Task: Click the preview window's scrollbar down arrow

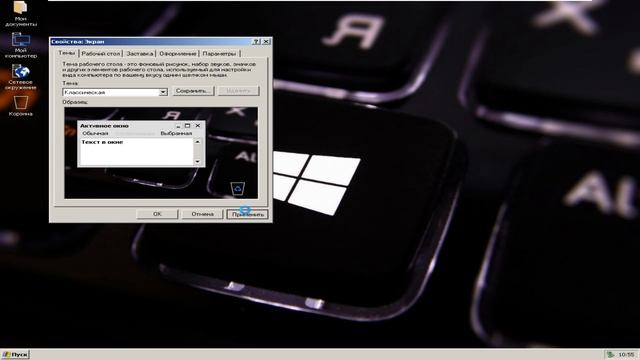Action: [x=198, y=162]
